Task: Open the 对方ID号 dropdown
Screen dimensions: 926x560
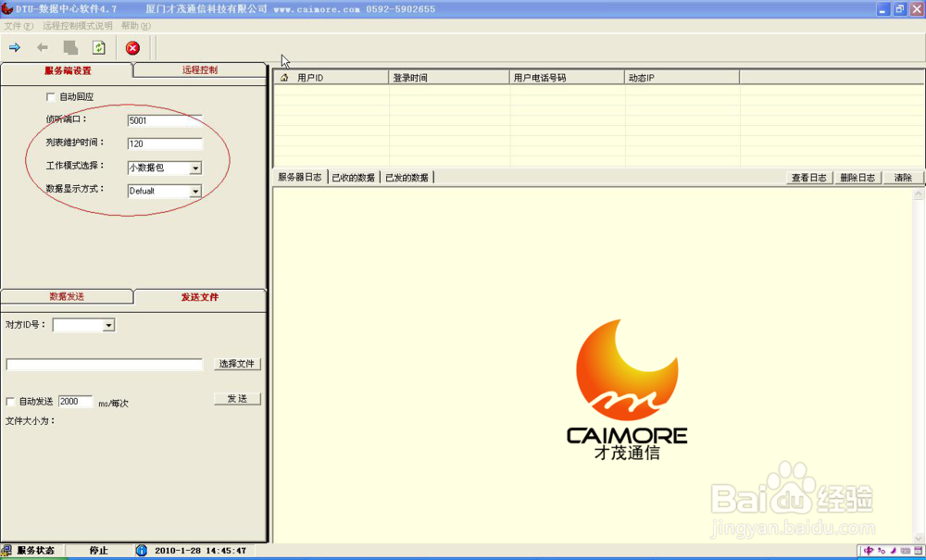Action: click(x=108, y=325)
